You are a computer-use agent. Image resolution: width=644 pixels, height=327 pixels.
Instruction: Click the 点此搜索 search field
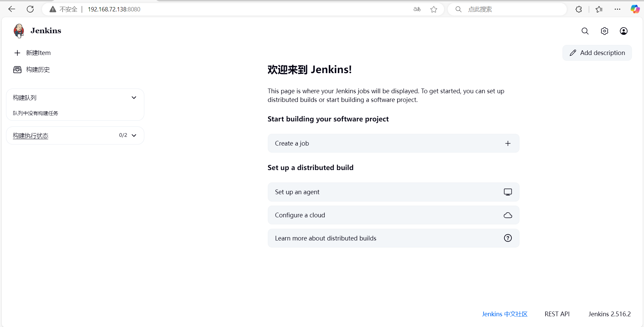pos(507,9)
